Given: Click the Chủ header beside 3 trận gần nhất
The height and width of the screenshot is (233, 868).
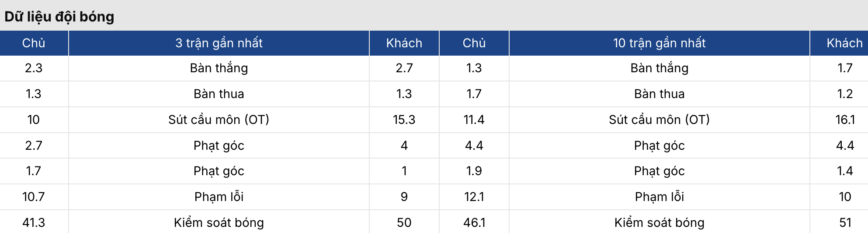Looking at the screenshot, I should [x=34, y=43].
